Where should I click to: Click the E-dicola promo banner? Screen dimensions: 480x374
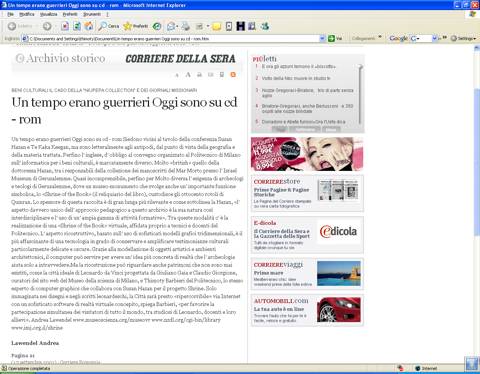click(307, 235)
